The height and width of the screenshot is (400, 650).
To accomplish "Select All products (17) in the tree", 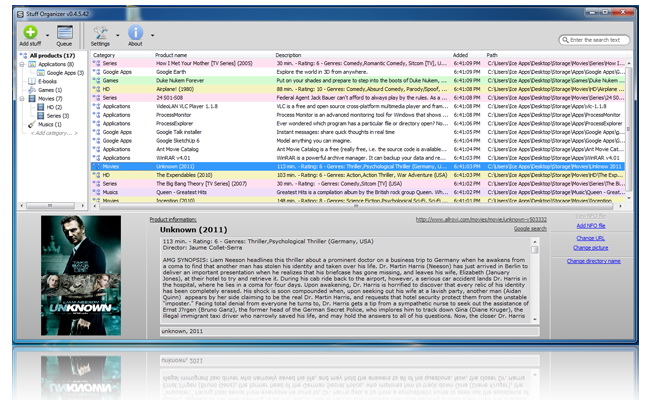I will [52, 55].
